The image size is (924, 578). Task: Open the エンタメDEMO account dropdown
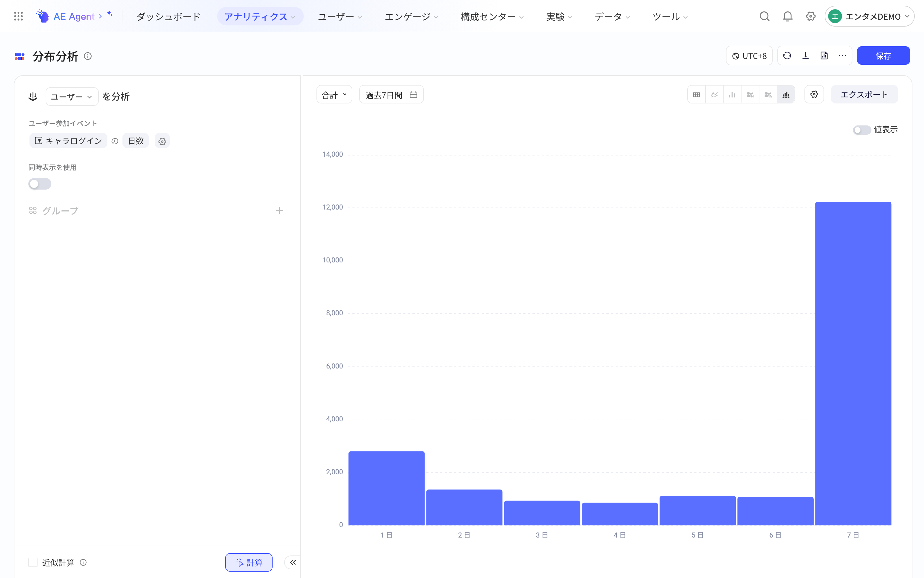click(x=869, y=16)
